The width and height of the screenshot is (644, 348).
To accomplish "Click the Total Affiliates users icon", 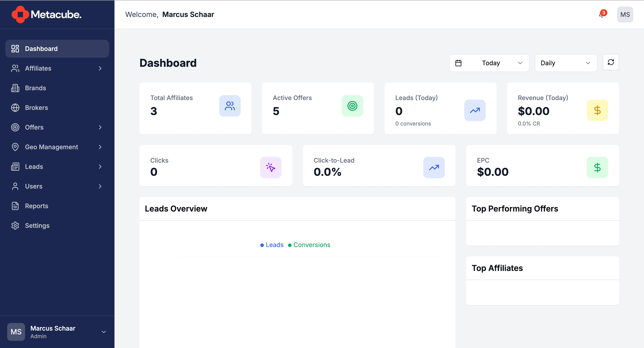I will coord(230,106).
